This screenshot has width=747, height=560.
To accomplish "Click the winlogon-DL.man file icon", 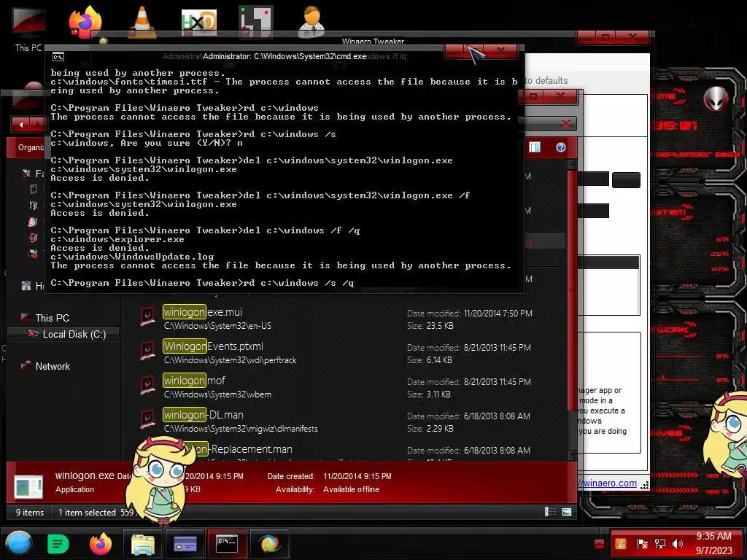I will pos(147,419).
